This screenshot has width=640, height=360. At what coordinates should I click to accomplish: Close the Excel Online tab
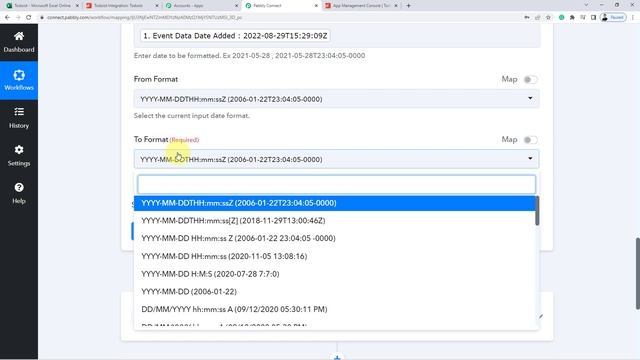[x=77, y=6]
